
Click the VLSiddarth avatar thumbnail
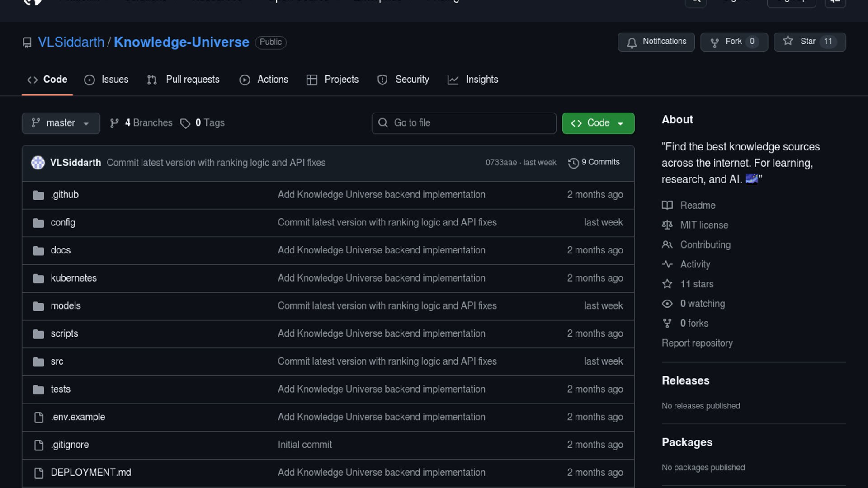coord(38,163)
